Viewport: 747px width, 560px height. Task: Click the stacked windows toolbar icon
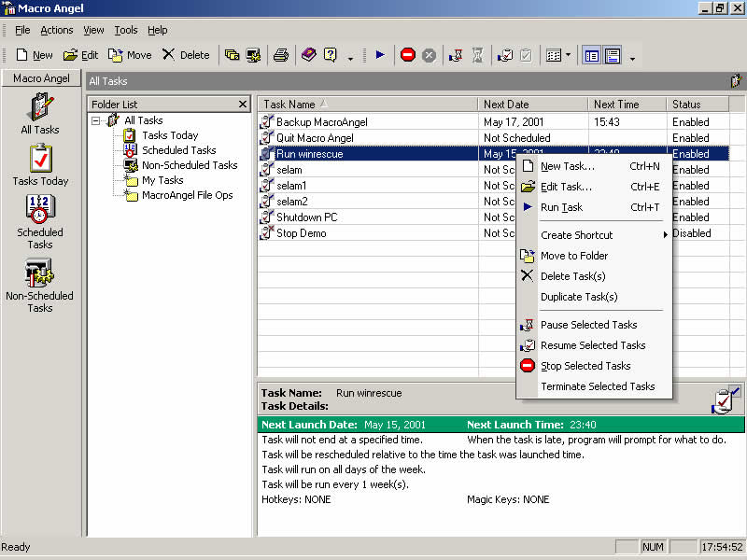pyautogui.click(x=232, y=55)
